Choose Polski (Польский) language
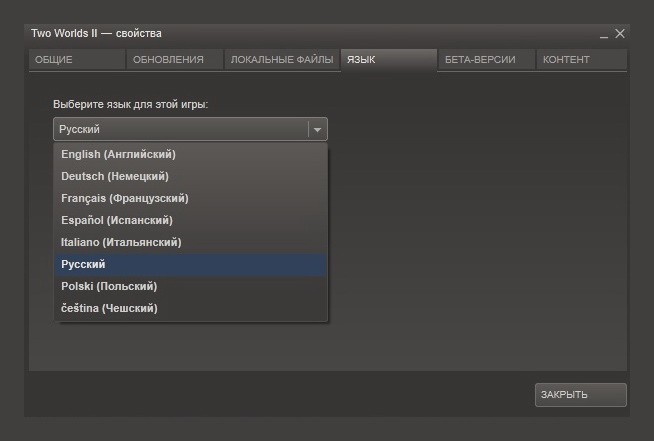The height and width of the screenshot is (441, 654). pos(191,286)
